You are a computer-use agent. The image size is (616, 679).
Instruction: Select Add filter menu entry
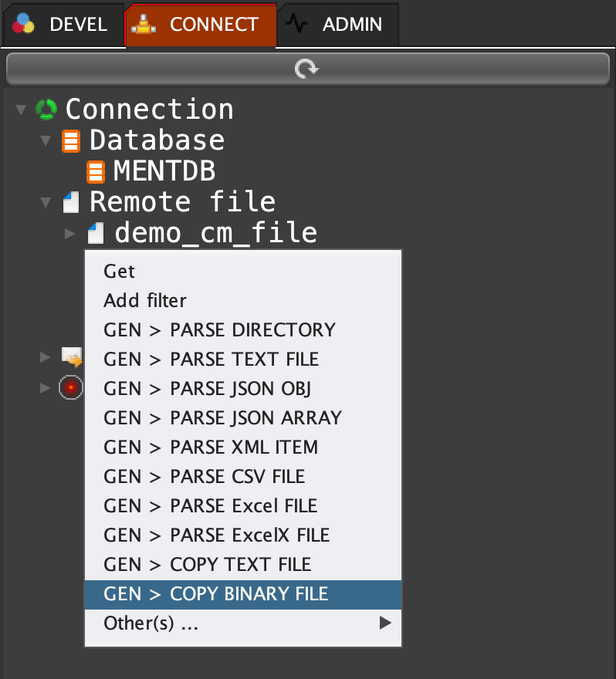(145, 301)
